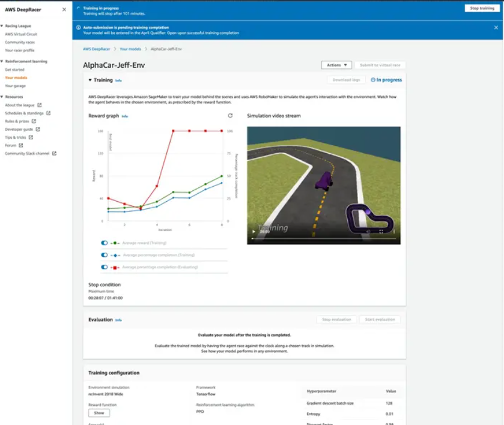The height and width of the screenshot is (425, 504).
Task: Click the PPO algorithm value
Action: [x=200, y=412]
